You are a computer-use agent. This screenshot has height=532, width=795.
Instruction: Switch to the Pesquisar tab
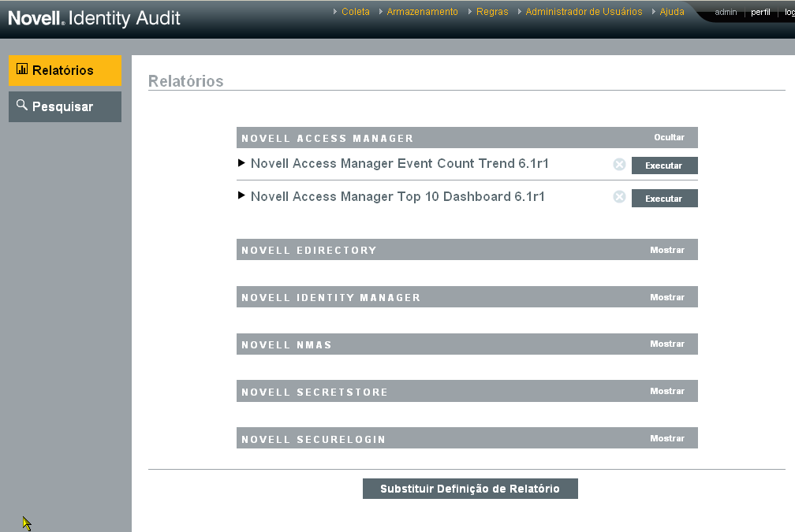click(65, 107)
